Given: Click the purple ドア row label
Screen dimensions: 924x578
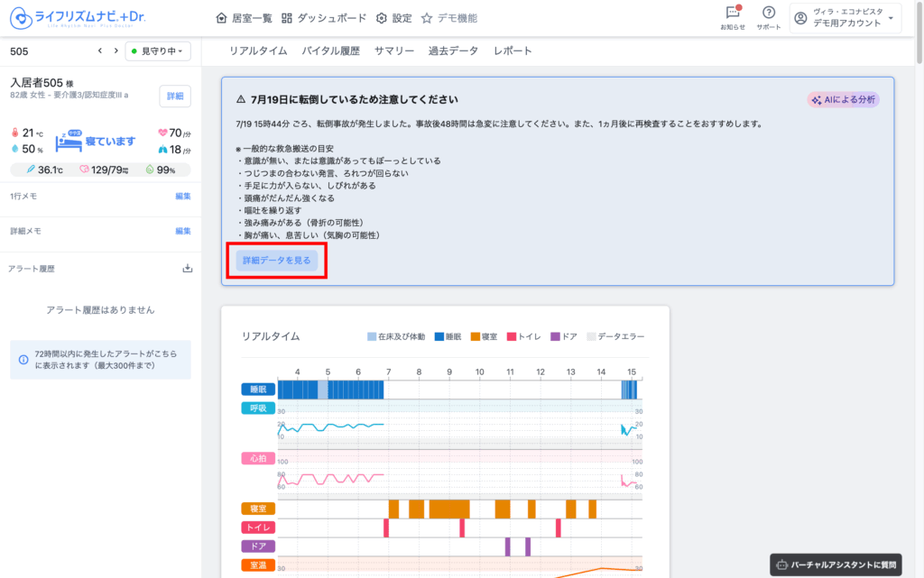Looking at the screenshot, I should point(258,546).
